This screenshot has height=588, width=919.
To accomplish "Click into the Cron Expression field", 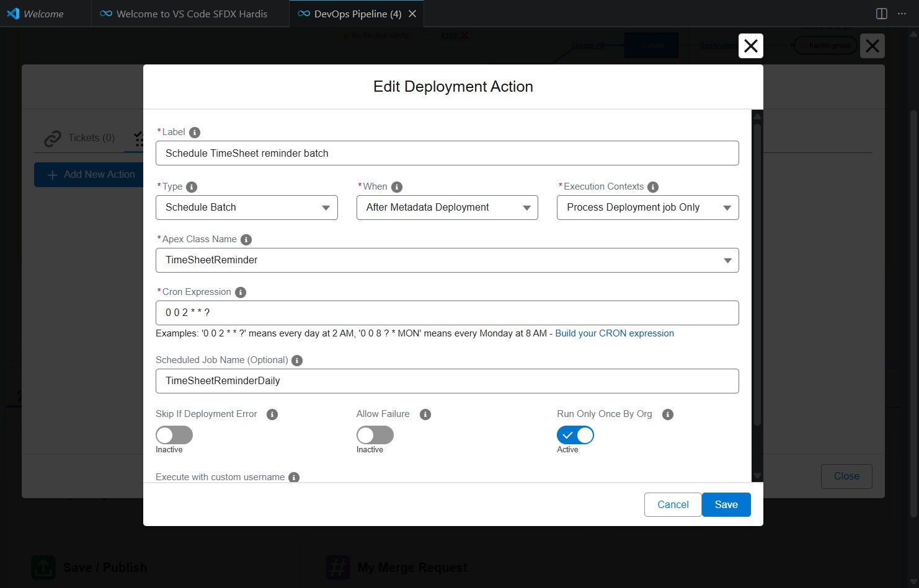I will coord(446,313).
